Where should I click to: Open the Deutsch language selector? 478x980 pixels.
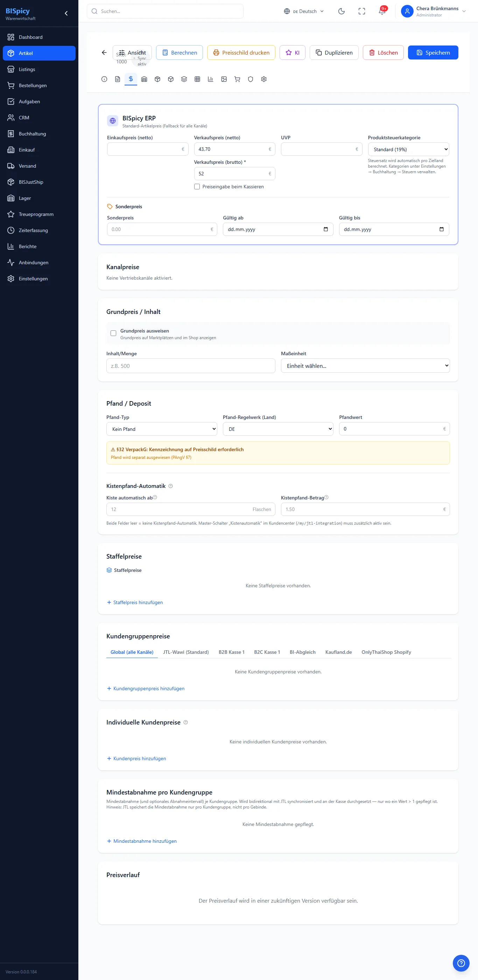pos(304,12)
